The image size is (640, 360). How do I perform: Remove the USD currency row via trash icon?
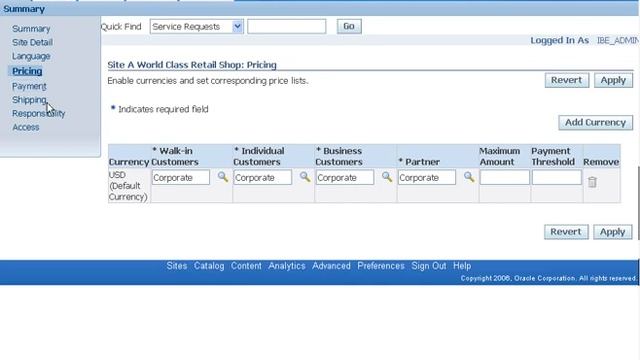[x=592, y=182]
